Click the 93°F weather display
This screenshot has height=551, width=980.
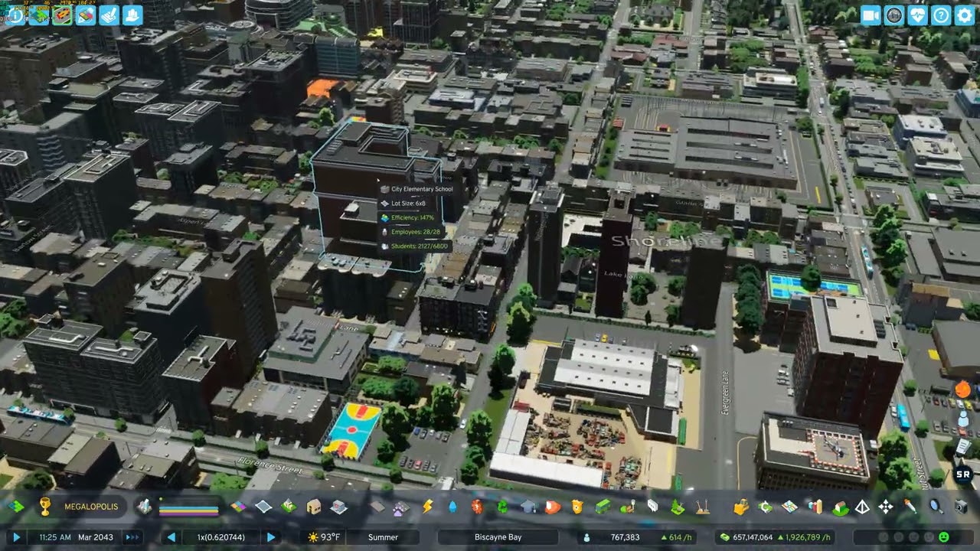[323, 537]
